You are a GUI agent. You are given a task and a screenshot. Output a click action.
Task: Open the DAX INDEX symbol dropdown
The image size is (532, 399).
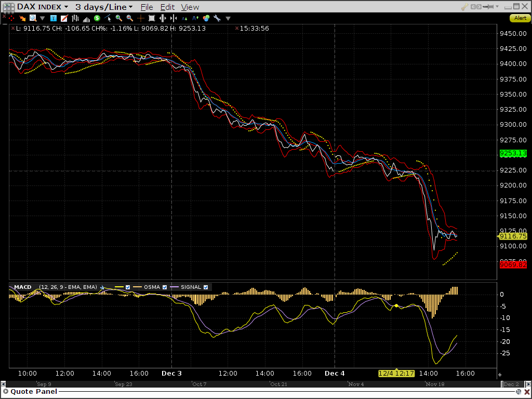(x=66, y=7)
